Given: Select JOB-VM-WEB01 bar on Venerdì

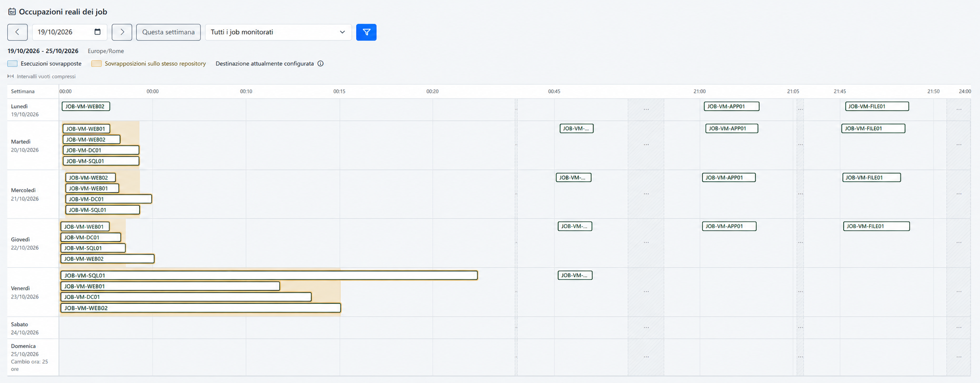Looking at the screenshot, I should tap(170, 286).
